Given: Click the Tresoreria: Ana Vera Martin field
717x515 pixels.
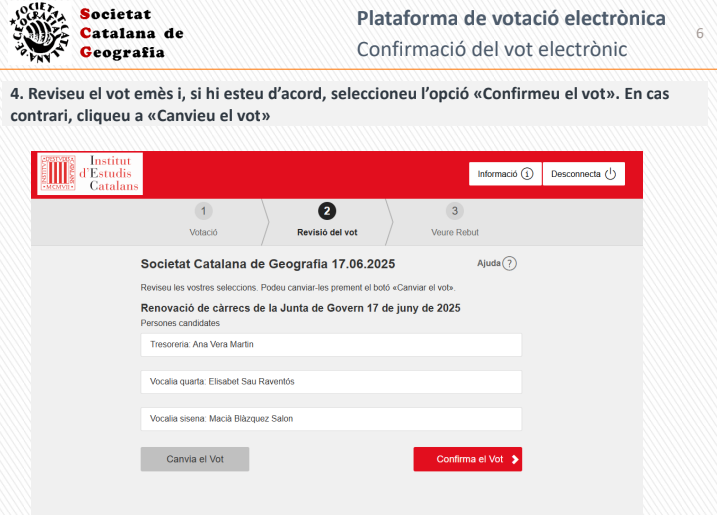Looking at the screenshot, I should (331, 345).
